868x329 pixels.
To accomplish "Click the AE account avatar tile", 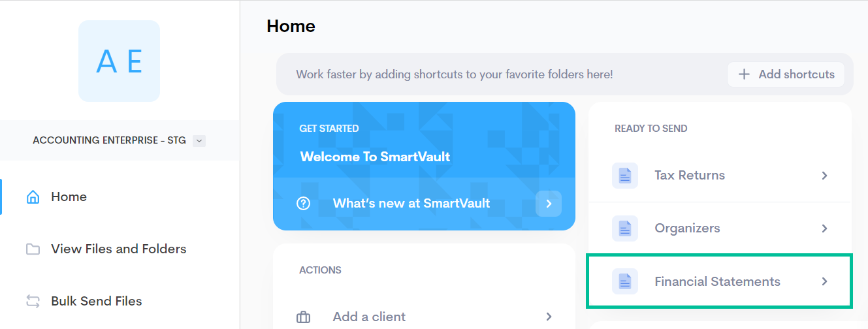I will pyautogui.click(x=119, y=61).
